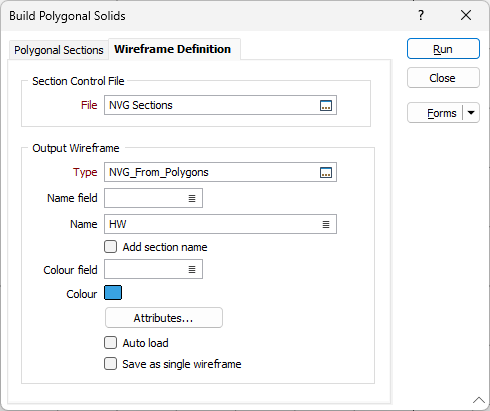Check Save as single wireframe
The image size is (490, 411).
110,364
